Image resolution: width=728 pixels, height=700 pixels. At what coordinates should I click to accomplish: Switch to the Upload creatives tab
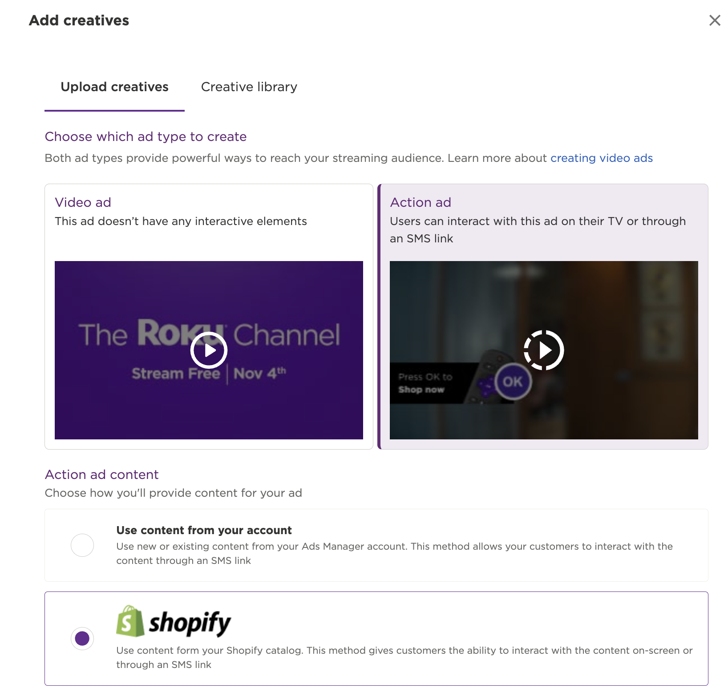[114, 87]
